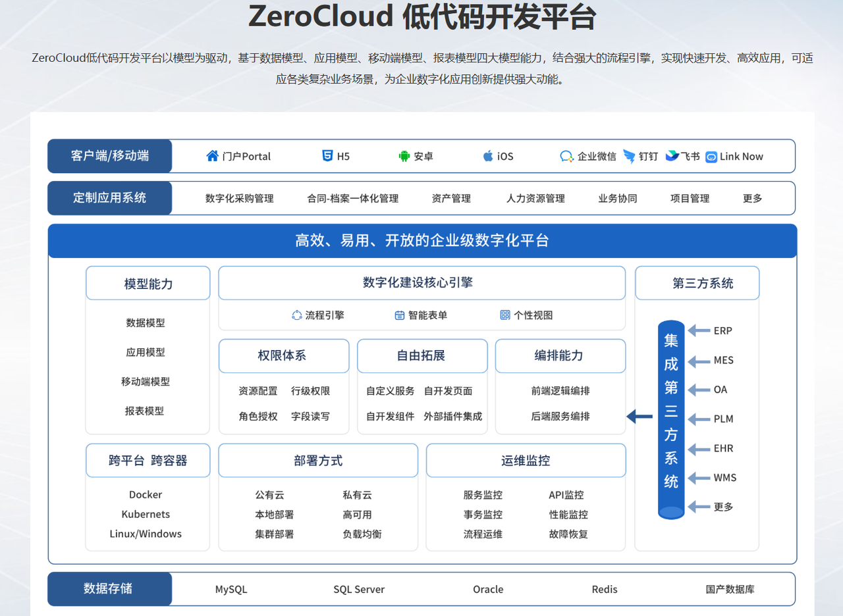Image resolution: width=843 pixels, height=616 pixels.
Task: Click 故障恢复 under 运维监控
Action: (568, 534)
